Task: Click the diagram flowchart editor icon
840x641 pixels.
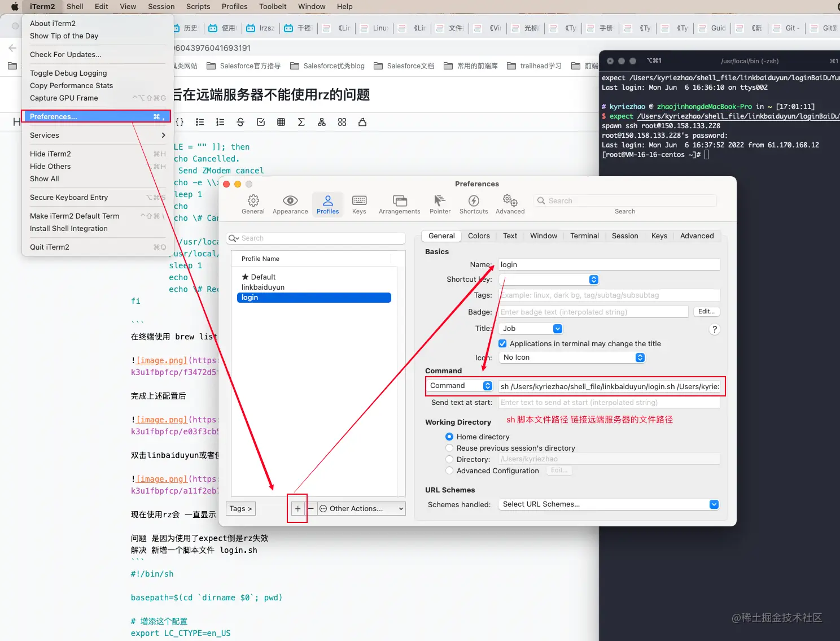Action: click(x=322, y=122)
